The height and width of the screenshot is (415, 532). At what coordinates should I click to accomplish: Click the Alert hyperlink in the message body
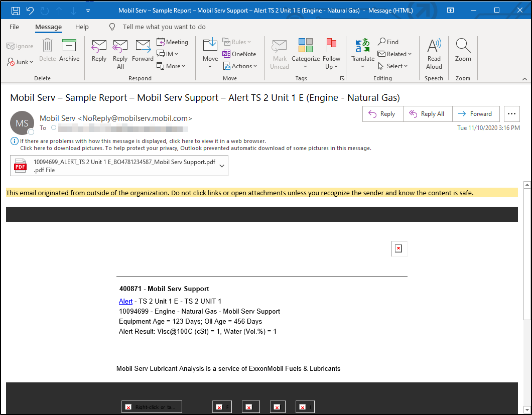[125, 301]
